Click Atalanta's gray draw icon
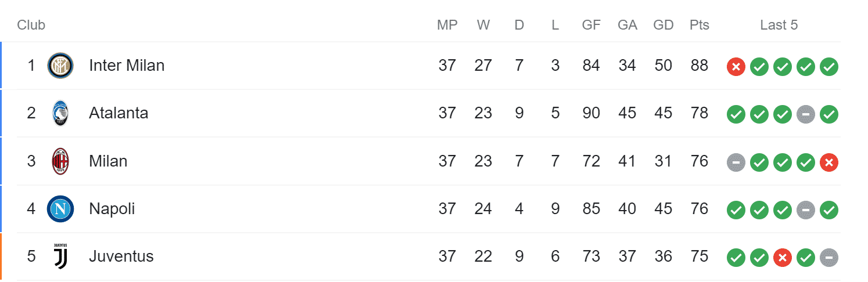 [x=805, y=114]
